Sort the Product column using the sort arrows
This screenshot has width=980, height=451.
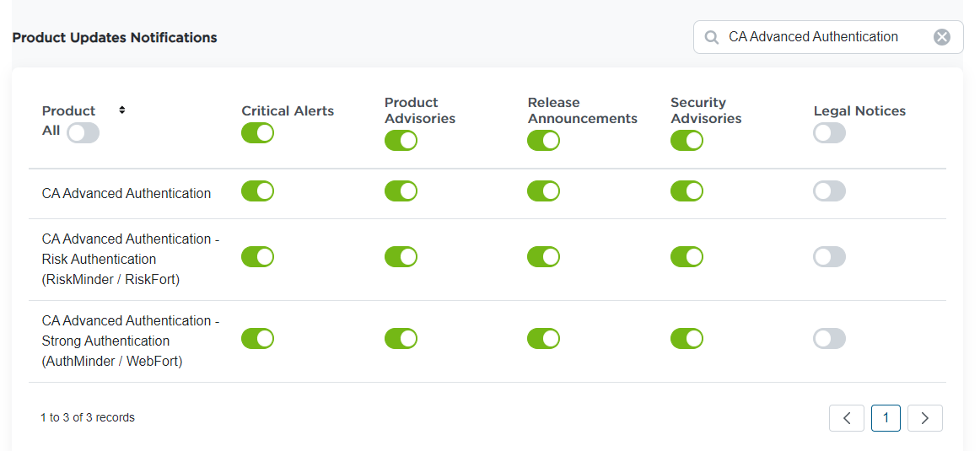tap(121, 110)
